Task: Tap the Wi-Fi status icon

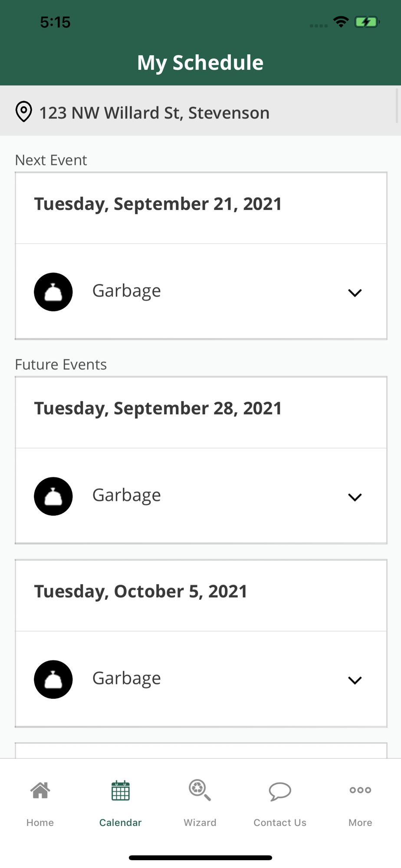Action: pyautogui.click(x=341, y=22)
